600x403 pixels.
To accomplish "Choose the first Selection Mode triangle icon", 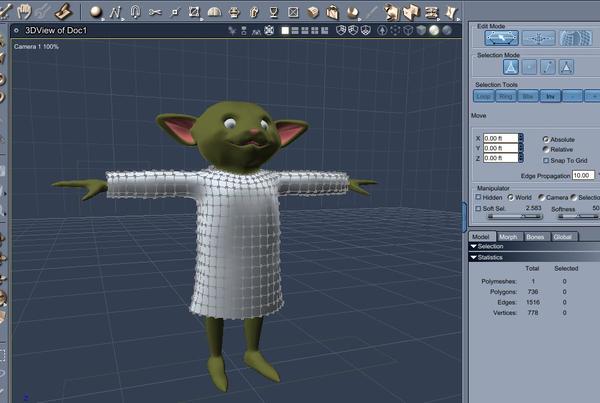I will 511,67.
